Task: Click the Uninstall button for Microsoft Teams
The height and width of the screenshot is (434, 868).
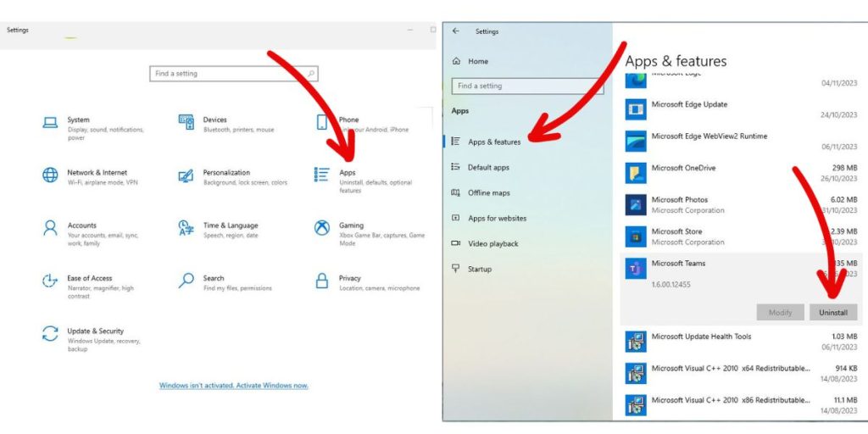Action: point(833,312)
